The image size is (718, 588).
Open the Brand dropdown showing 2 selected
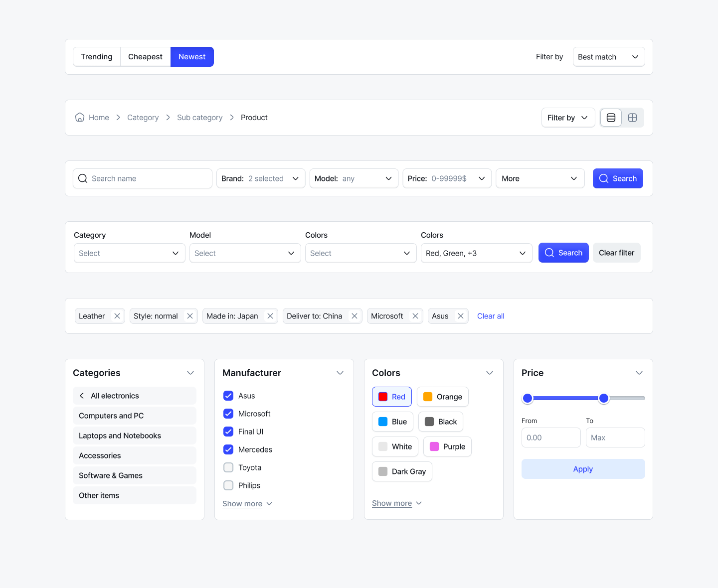coord(260,178)
